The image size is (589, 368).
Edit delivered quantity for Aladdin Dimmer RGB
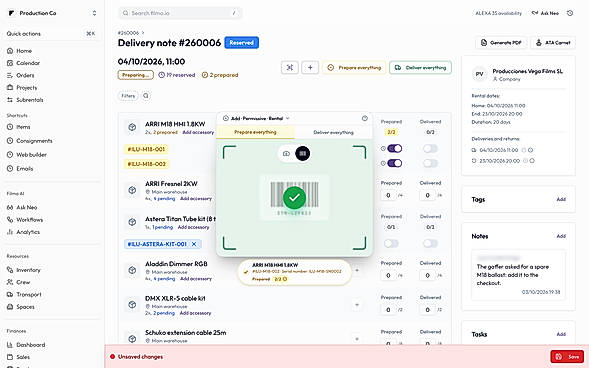coord(427,275)
